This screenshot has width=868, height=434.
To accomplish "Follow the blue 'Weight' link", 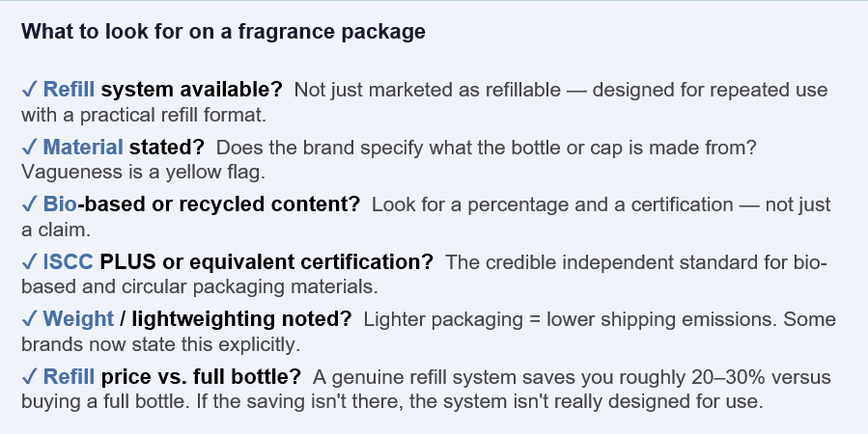I will click(x=78, y=318).
